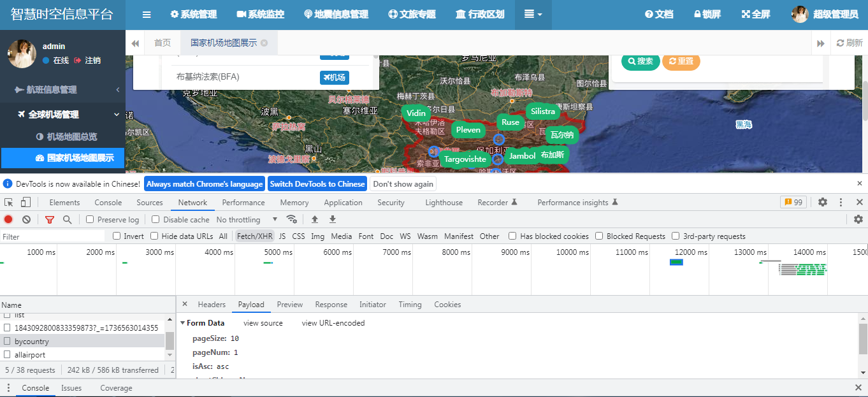Click the export HAR download icon
The width and height of the screenshot is (868, 397).
point(332,219)
